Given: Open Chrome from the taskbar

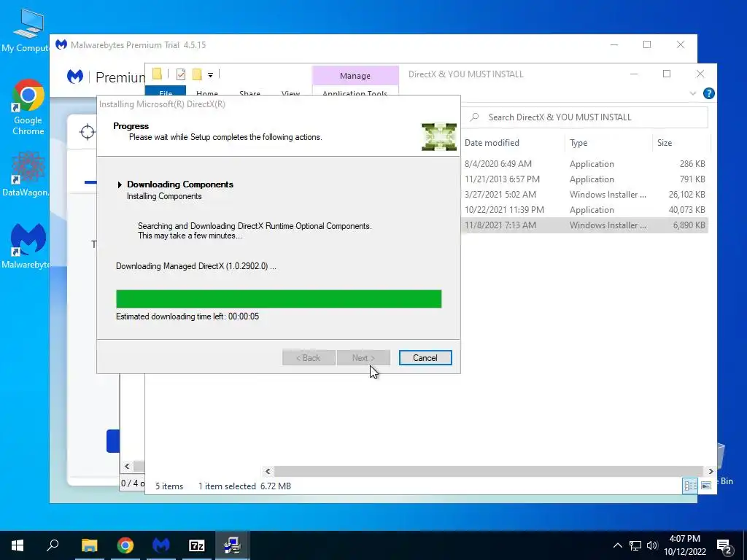Looking at the screenshot, I should (125, 545).
